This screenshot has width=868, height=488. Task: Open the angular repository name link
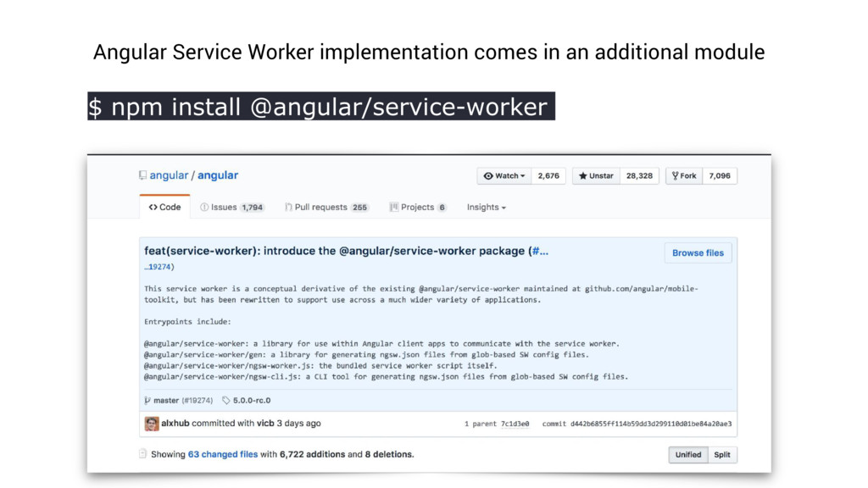click(x=218, y=175)
